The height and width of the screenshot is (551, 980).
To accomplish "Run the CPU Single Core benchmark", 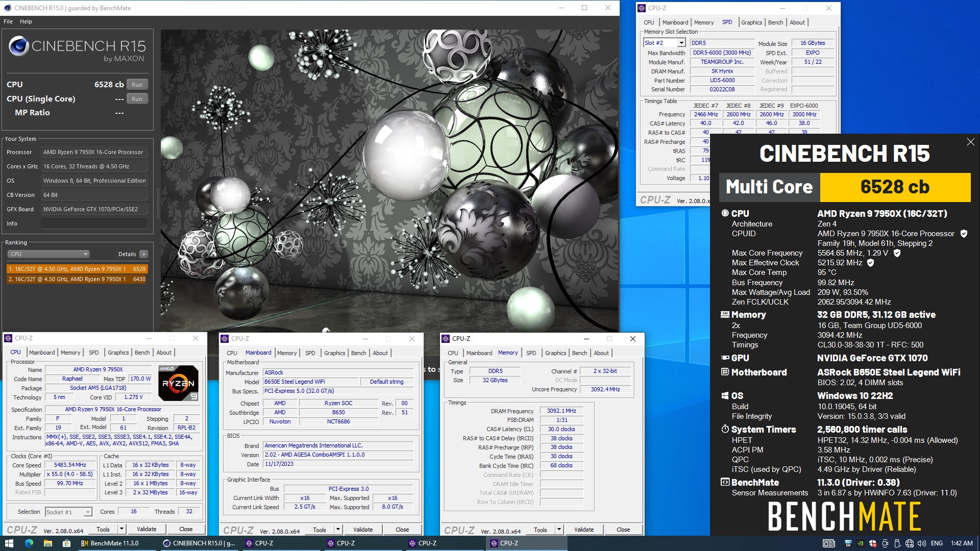I will 137,99.
